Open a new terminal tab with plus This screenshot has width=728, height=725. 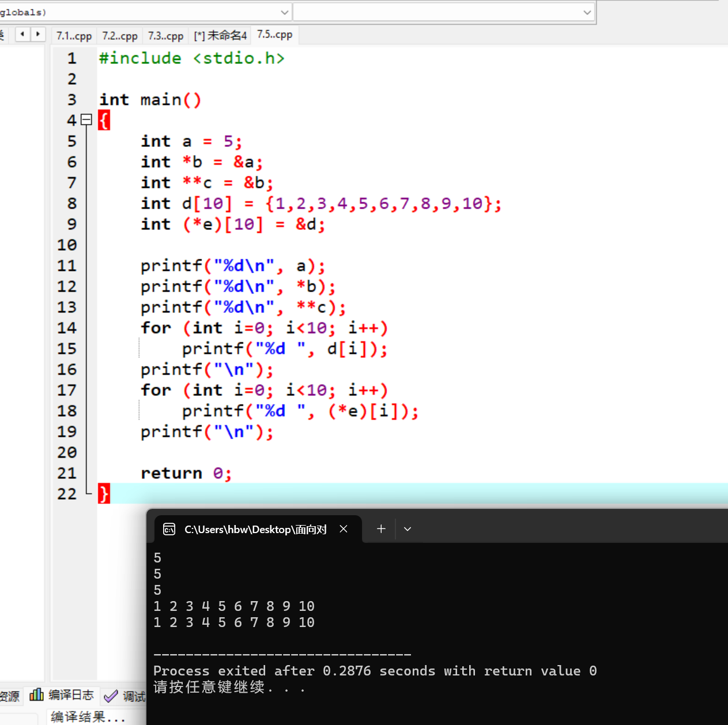click(x=381, y=528)
